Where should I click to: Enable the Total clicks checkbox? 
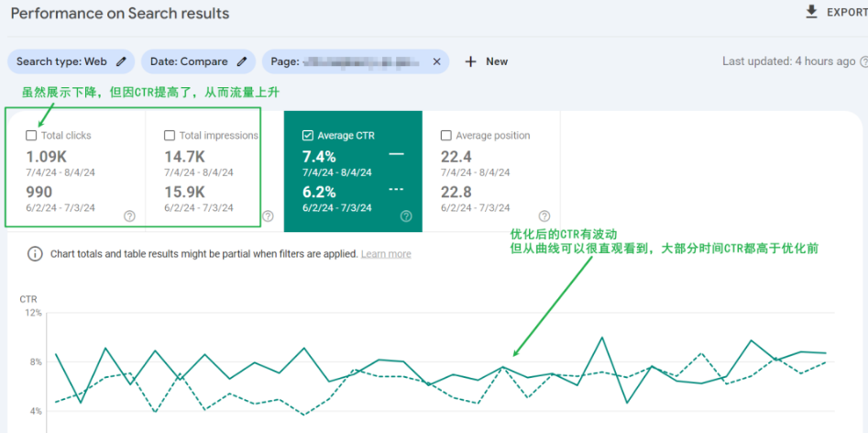32,136
